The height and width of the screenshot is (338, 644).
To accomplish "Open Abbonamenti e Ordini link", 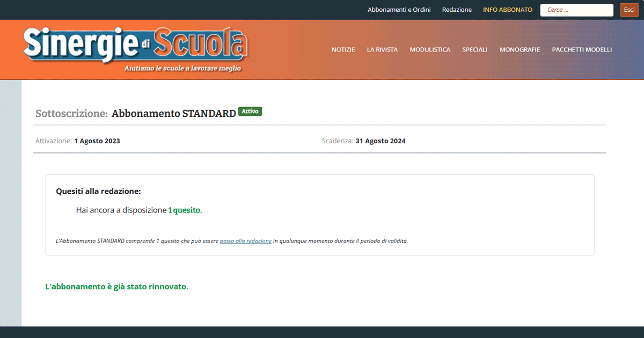I will [399, 10].
